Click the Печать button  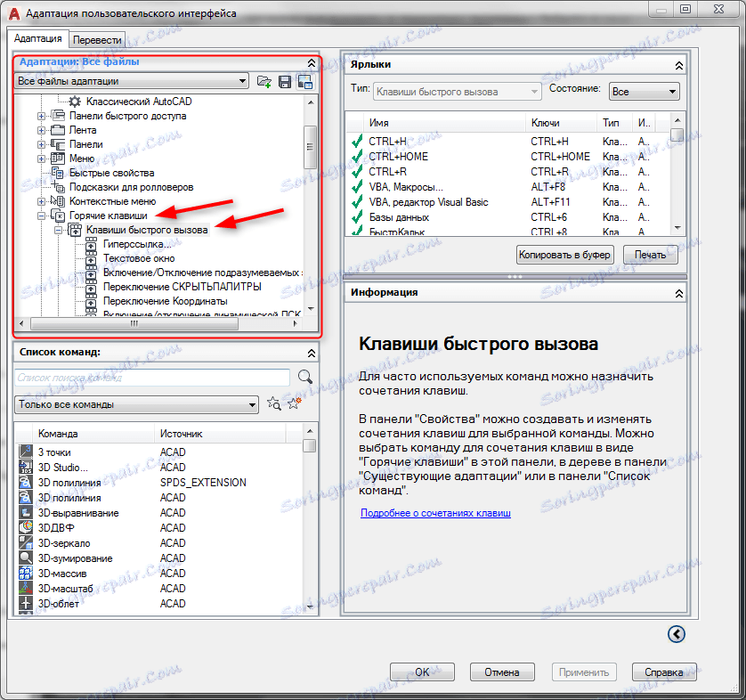coord(650,255)
